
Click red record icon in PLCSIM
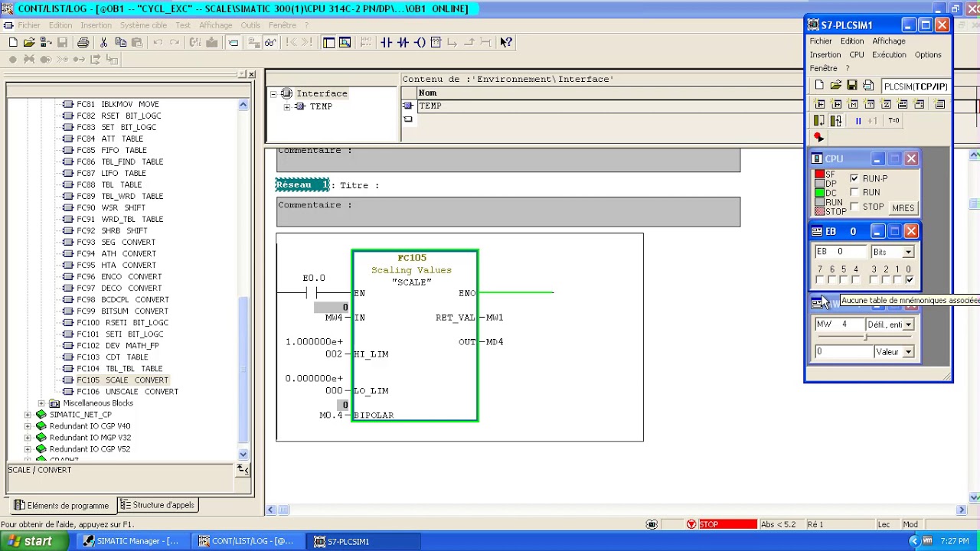pos(818,138)
